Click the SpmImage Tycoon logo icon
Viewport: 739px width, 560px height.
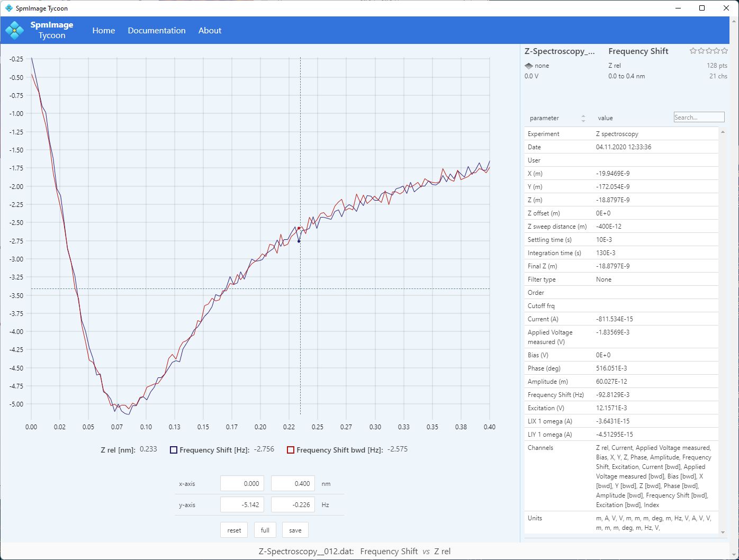pos(14,30)
